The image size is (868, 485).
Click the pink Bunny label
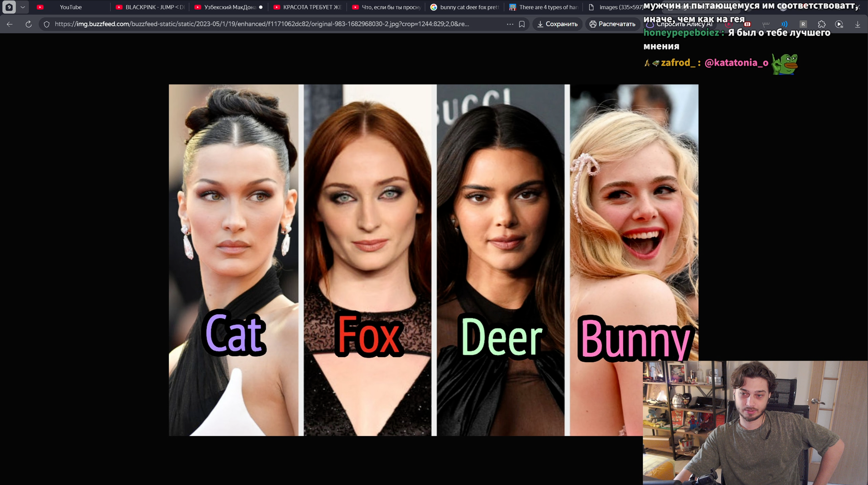click(636, 339)
